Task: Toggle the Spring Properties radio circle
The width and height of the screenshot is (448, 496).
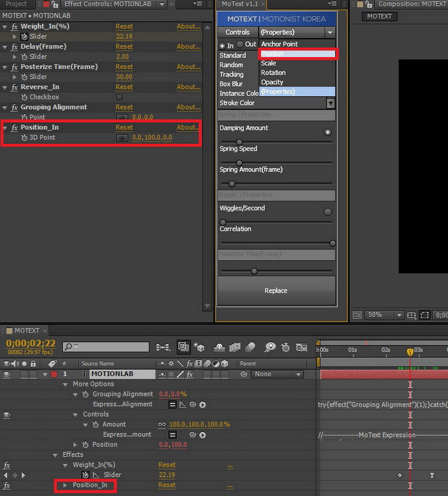Action: tap(328, 132)
